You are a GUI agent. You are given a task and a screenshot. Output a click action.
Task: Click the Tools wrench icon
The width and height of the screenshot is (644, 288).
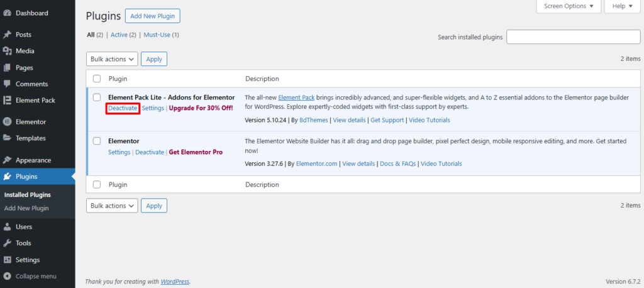tap(7, 243)
